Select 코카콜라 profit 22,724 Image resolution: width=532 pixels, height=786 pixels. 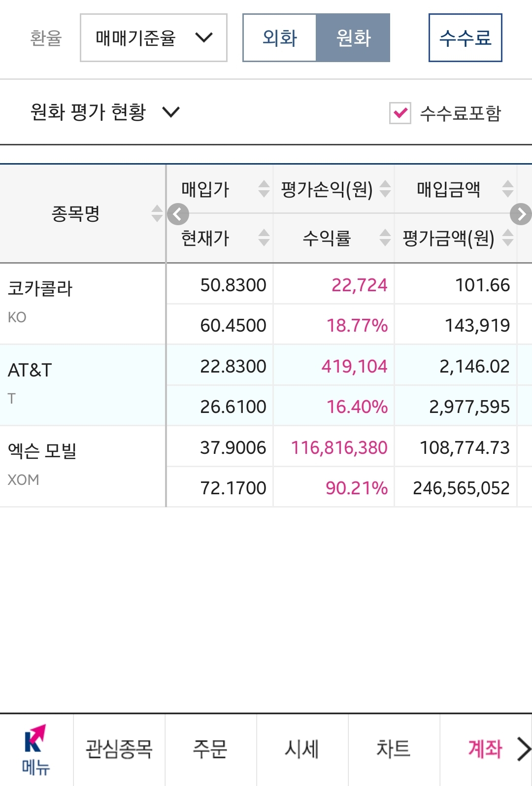point(360,285)
